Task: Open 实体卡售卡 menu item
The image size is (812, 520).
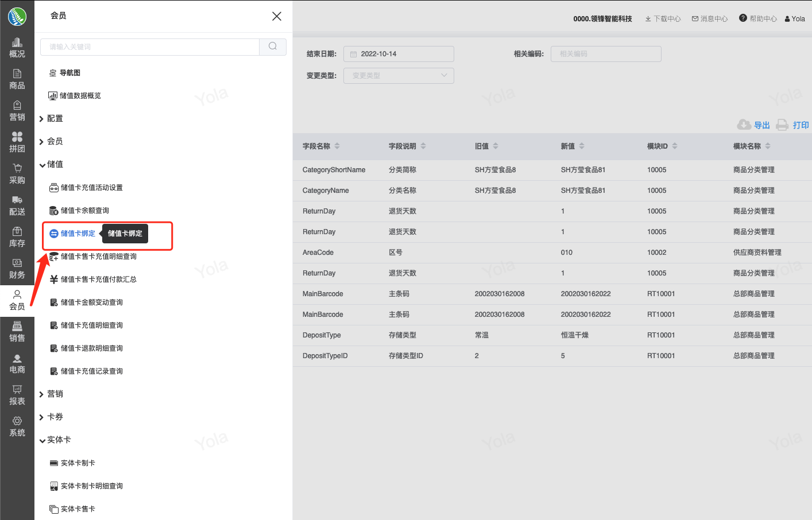Action: click(x=72, y=509)
